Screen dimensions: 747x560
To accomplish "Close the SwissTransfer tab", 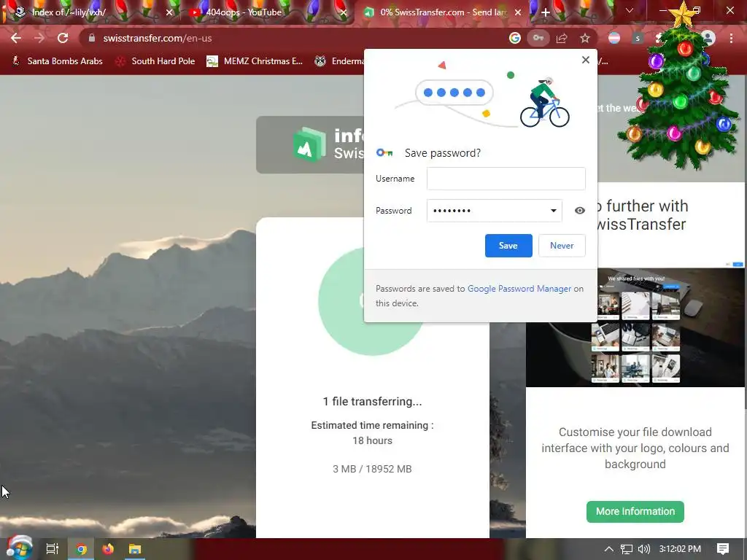I will tap(519, 12).
